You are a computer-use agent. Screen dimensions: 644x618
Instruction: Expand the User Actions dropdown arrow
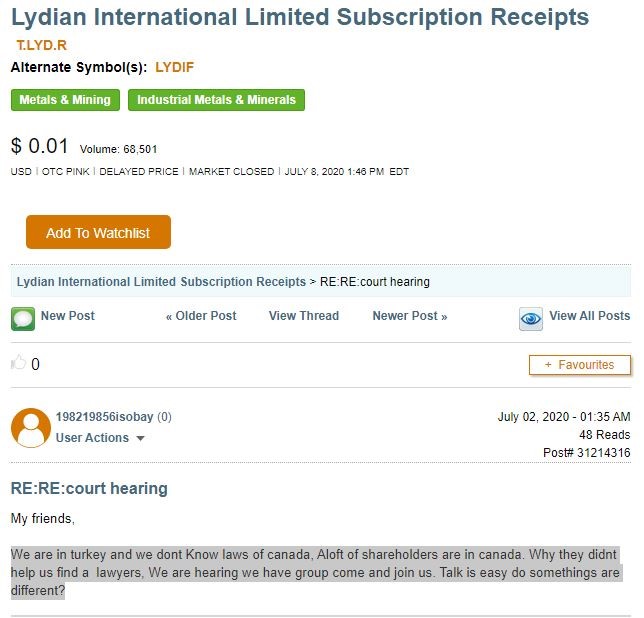pos(140,438)
